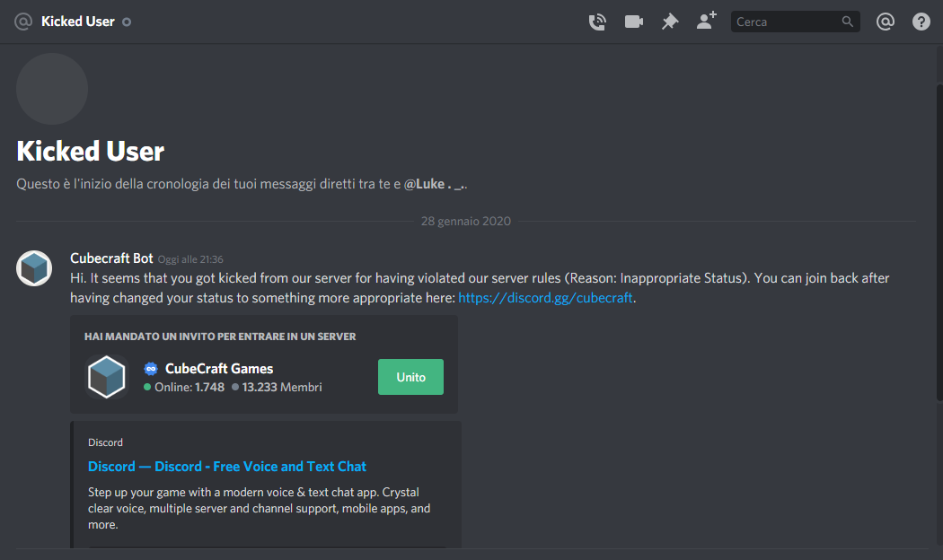
Task: Click the large grey Kicked User avatar
Action: click(x=52, y=89)
